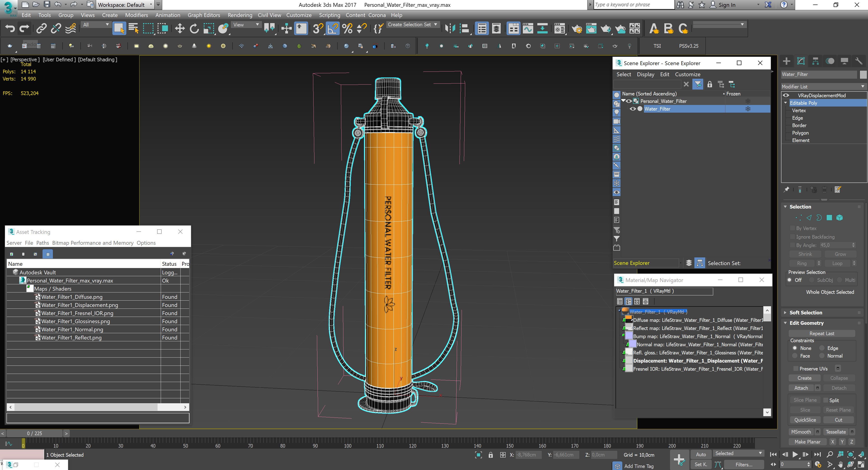868x470 pixels.
Task: Click the time slider 0 / 225 handle
Action: (34, 433)
